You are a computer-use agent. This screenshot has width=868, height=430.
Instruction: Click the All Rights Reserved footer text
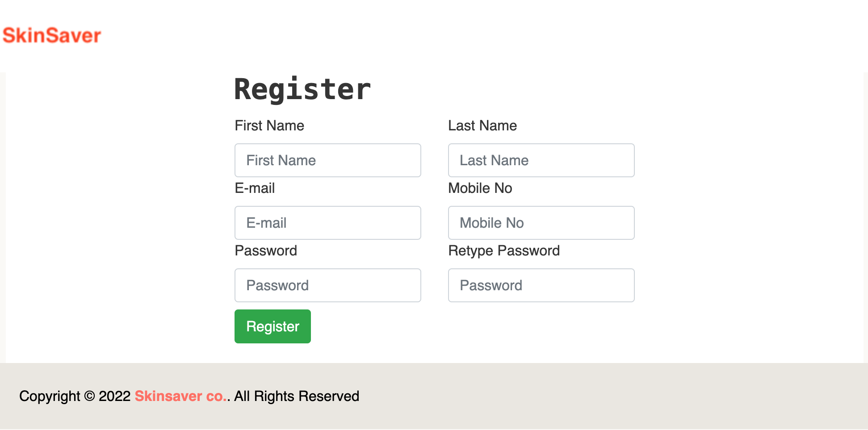pyautogui.click(x=297, y=397)
